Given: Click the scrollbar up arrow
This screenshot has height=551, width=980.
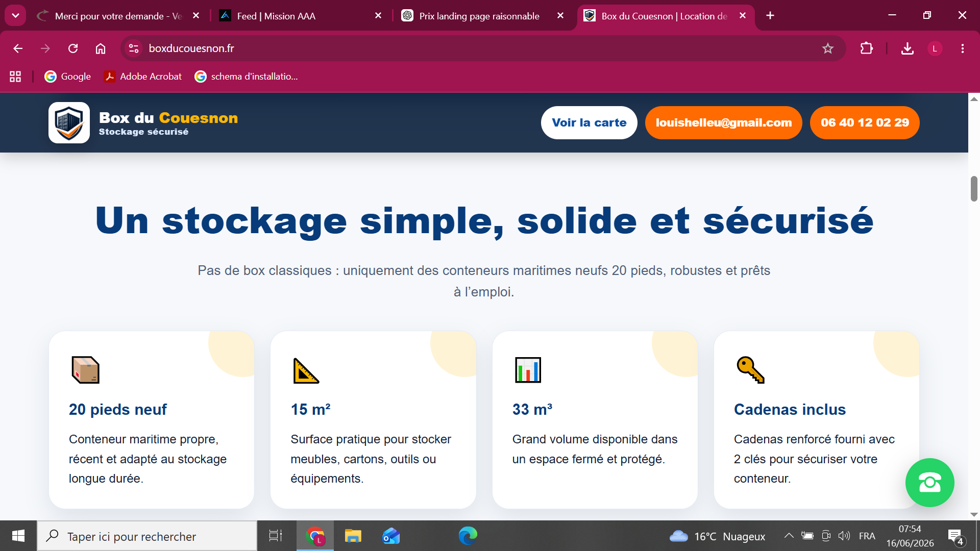Looking at the screenshot, I should [974, 99].
